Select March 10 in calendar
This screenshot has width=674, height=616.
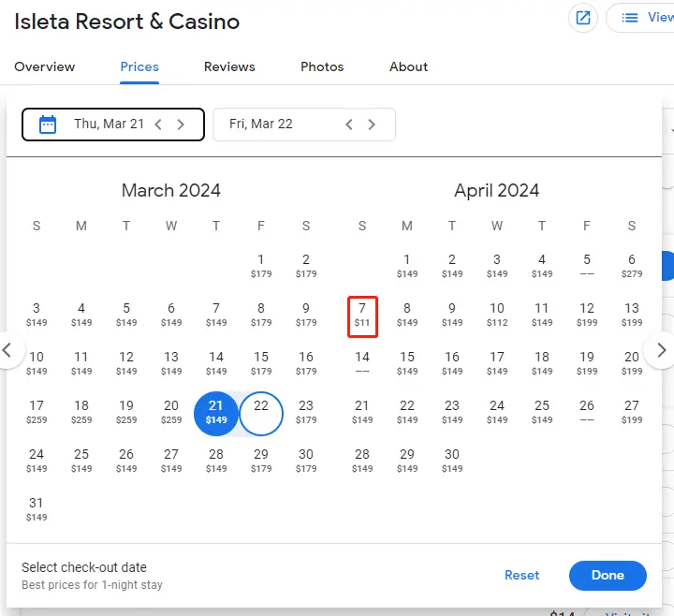[37, 363]
